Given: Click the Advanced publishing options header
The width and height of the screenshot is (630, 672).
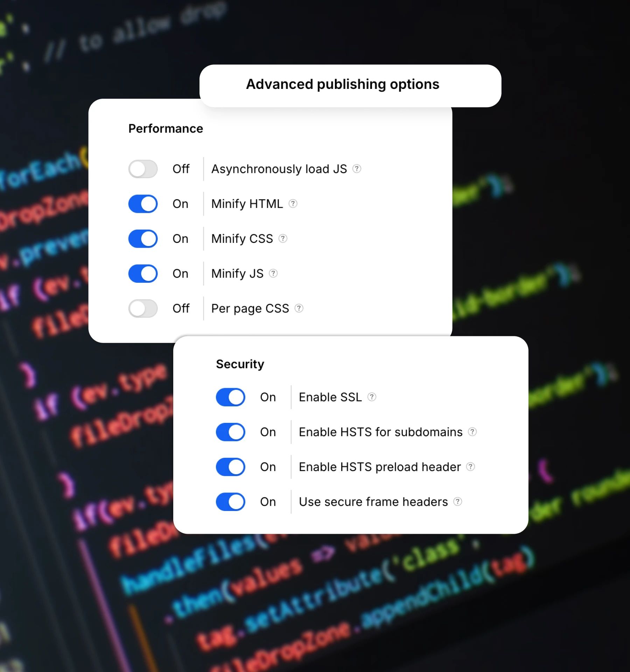Looking at the screenshot, I should coord(343,84).
